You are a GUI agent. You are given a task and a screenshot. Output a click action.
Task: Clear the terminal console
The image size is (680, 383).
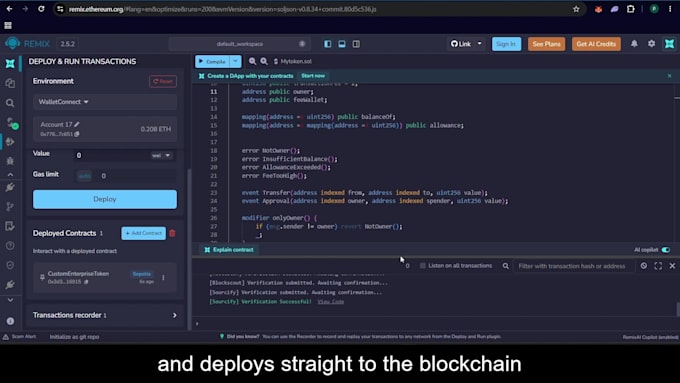point(644,265)
